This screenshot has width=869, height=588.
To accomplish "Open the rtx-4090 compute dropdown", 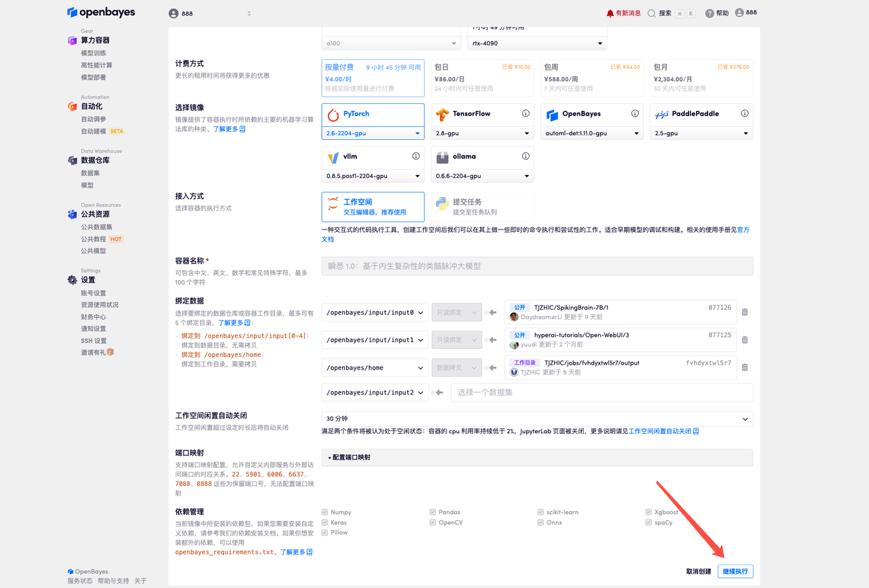I will pyautogui.click(x=537, y=43).
